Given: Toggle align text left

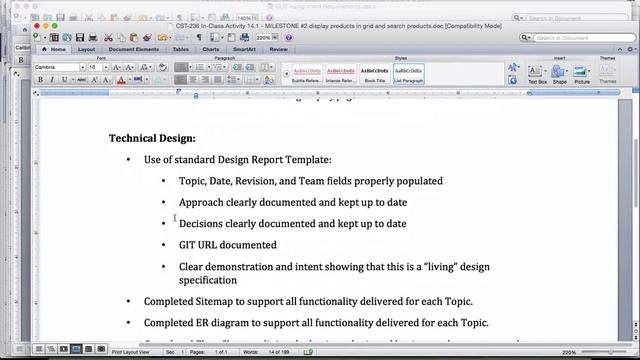Looking at the screenshot, I should point(180,80).
